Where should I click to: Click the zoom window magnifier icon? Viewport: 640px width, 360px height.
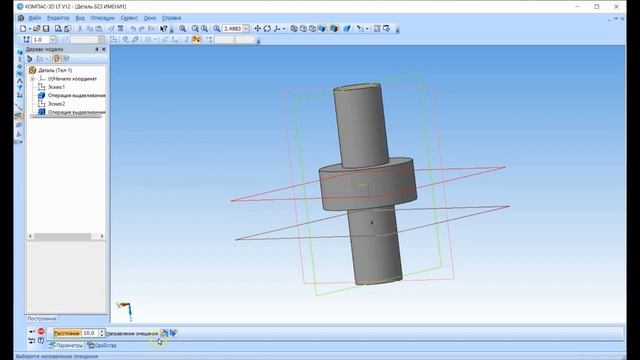point(182,29)
